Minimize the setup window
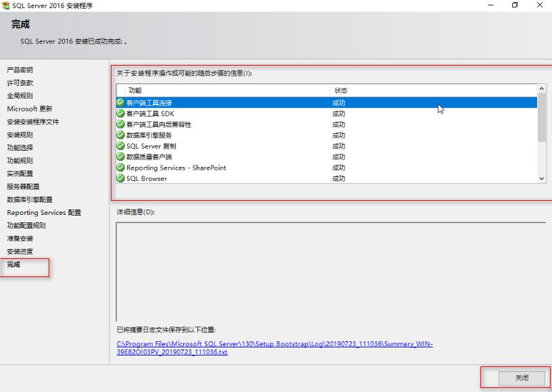Screen dimensions: 552x392 coord(491,5)
